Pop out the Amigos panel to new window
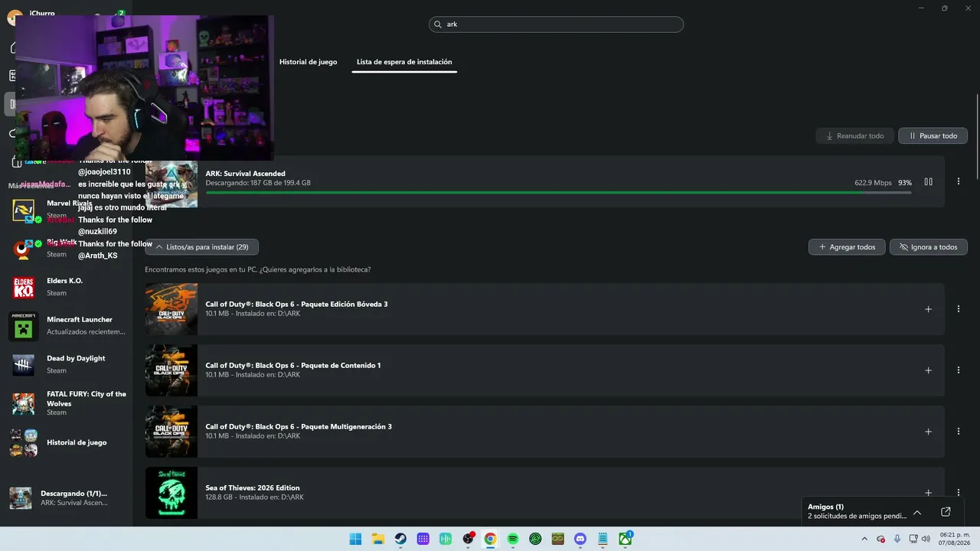The image size is (980, 551). [946, 512]
